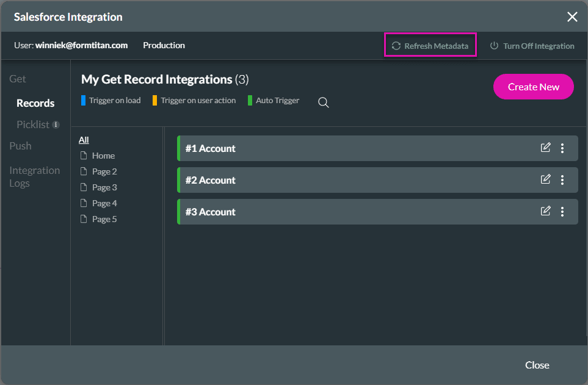The width and height of the screenshot is (588, 385).
Task: Open the search to filter integrations
Action: (x=323, y=103)
